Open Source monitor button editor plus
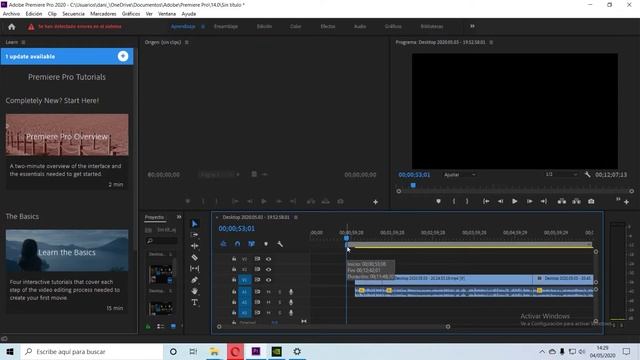Viewport: 640px width, 360px height. pyautogui.click(x=376, y=202)
